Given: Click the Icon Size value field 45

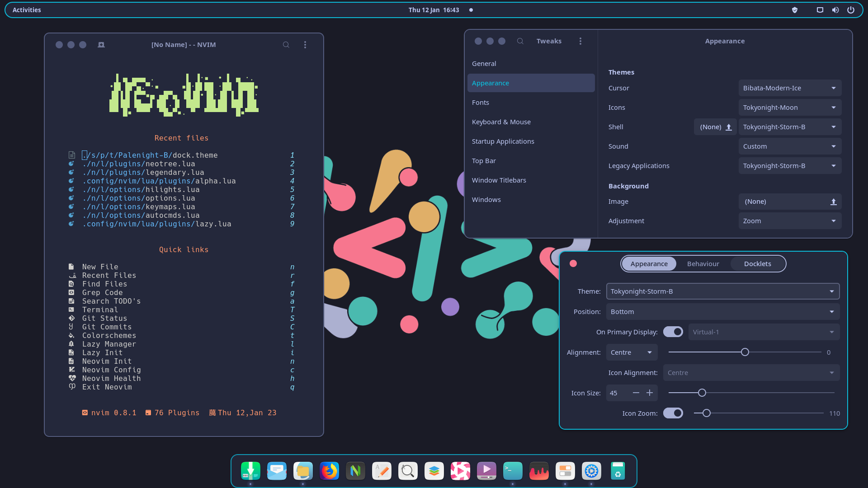Looking at the screenshot, I should (618, 393).
